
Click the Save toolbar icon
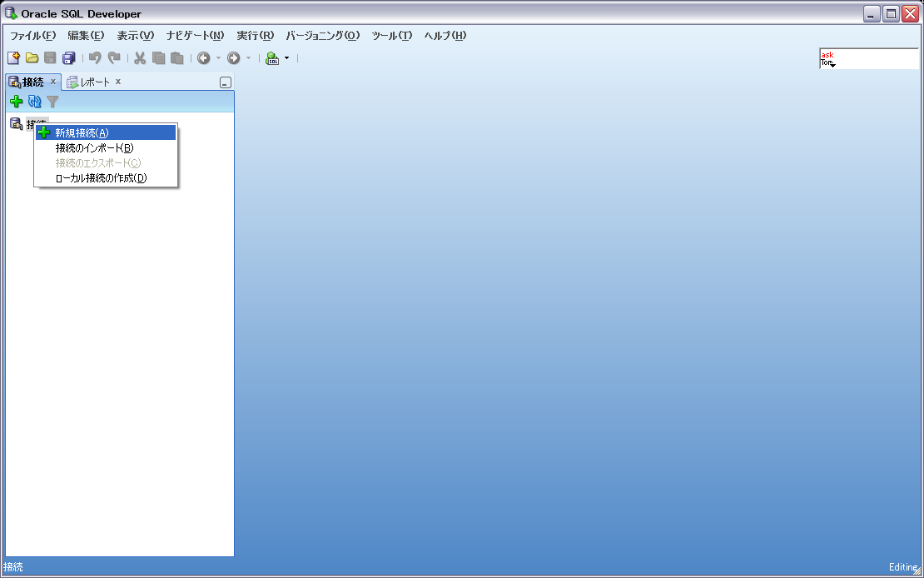[x=50, y=57]
